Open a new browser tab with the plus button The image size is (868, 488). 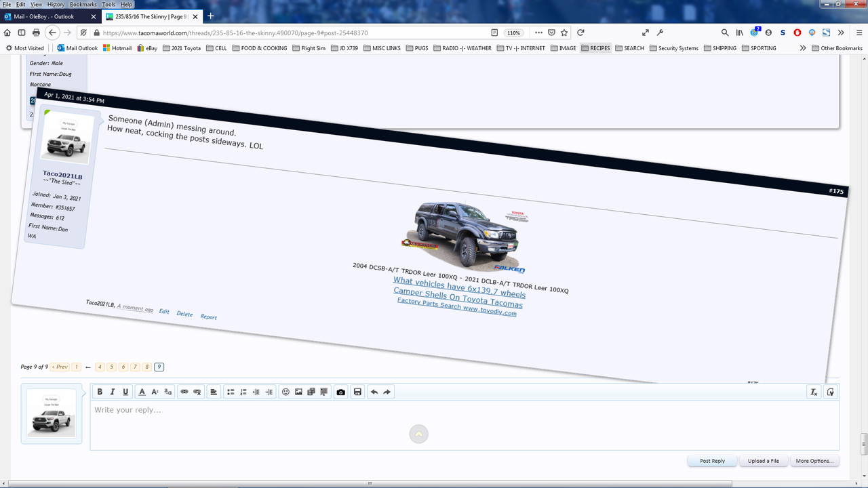tap(210, 16)
